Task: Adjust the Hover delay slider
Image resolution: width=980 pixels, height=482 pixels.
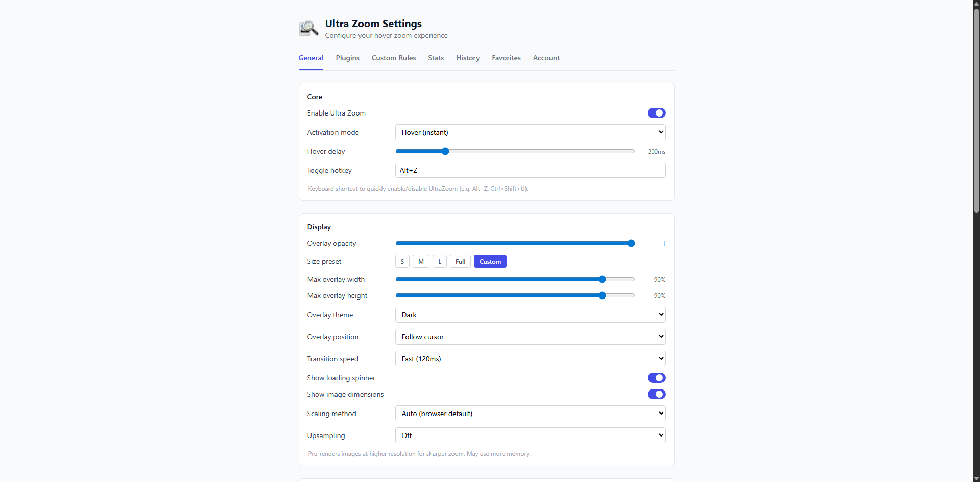Action: click(x=445, y=151)
